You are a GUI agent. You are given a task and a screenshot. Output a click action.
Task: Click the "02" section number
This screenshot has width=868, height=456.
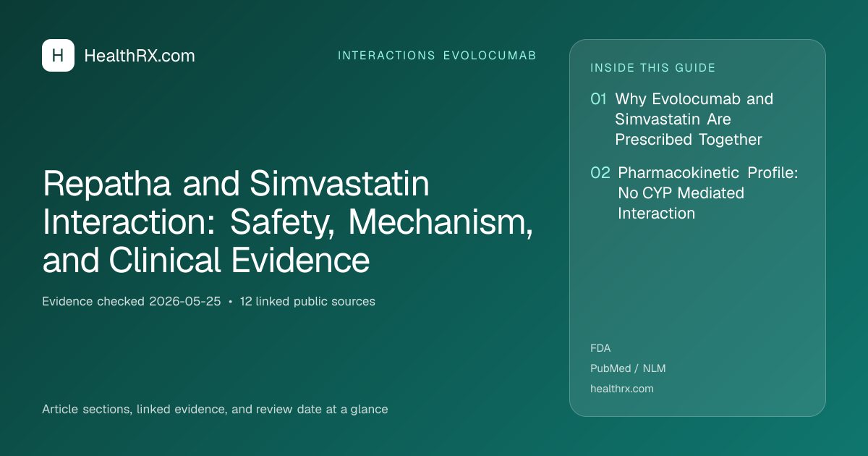pyautogui.click(x=600, y=173)
